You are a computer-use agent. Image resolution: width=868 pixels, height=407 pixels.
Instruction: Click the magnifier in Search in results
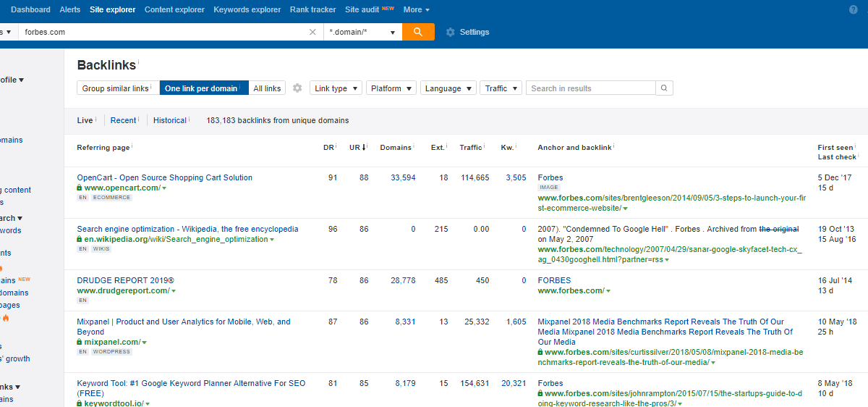point(664,88)
